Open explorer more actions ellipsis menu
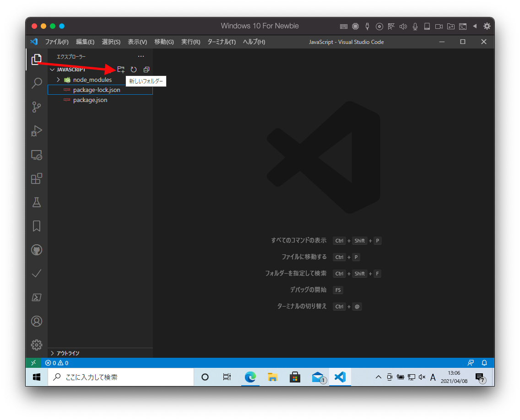The image size is (520, 420). pyautogui.click(x=141, y=56)
